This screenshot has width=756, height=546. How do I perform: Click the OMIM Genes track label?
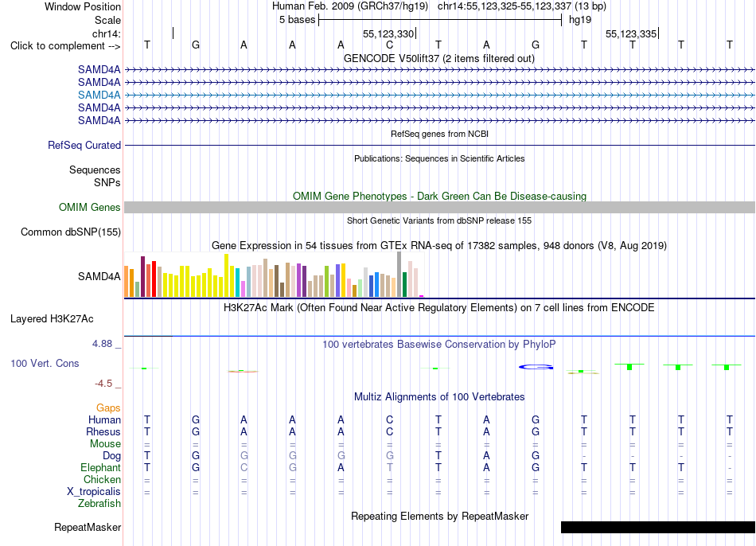89,208
